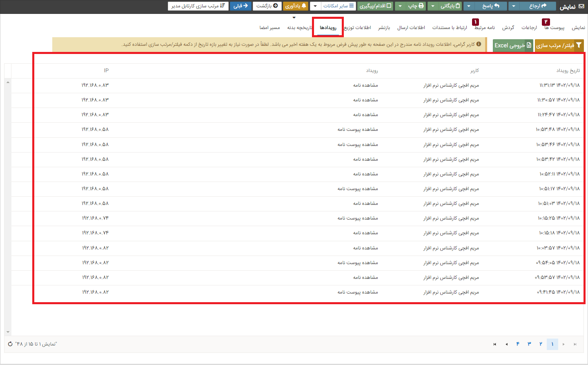588x368 pixels.
Task: Click the خروجی Excel export button
Action: click(x=512, y=45)
